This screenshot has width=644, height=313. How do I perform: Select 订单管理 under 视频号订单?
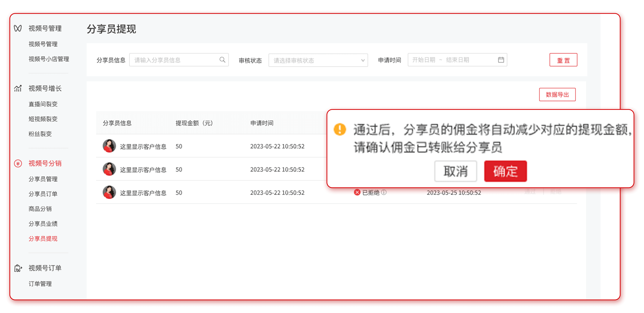(x=41, y=284)
